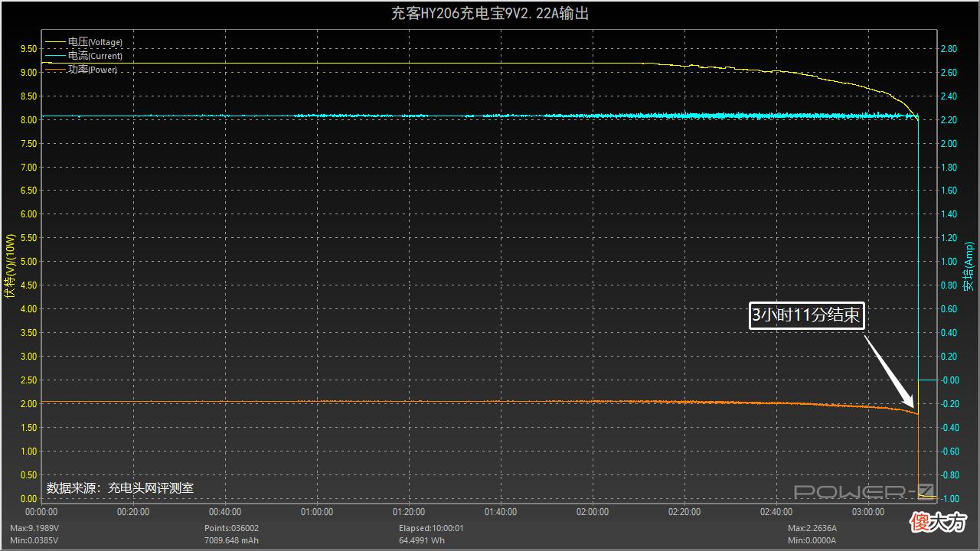The height and width of the screenshot is (551, 980).
Task: Click the 9.50 voltage axis tick
Action: (28, 49)
